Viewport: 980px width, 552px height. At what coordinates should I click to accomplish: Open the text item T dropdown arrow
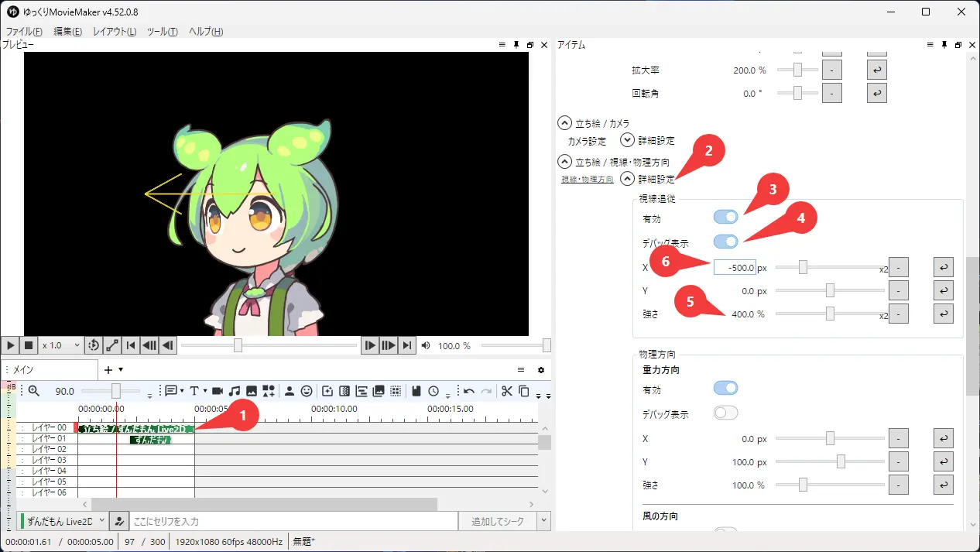coord(205,391)
